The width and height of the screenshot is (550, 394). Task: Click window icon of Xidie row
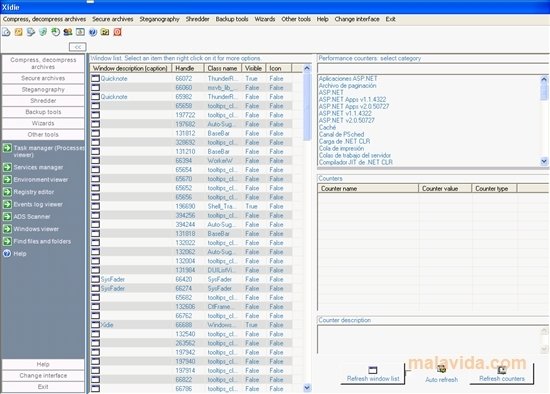(x=95, y=325)
